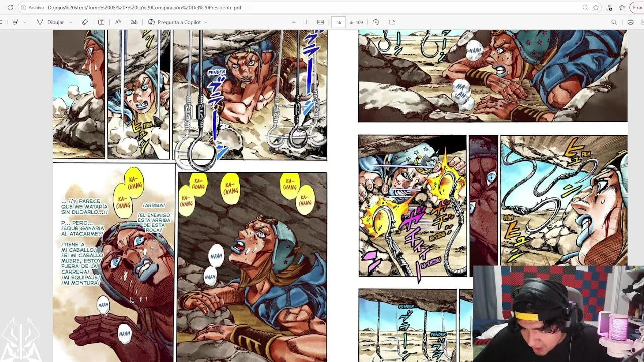The height and width of the screenshot is (362, 644).
Task: Rotate the PDF page
Action: pos(376,22)
